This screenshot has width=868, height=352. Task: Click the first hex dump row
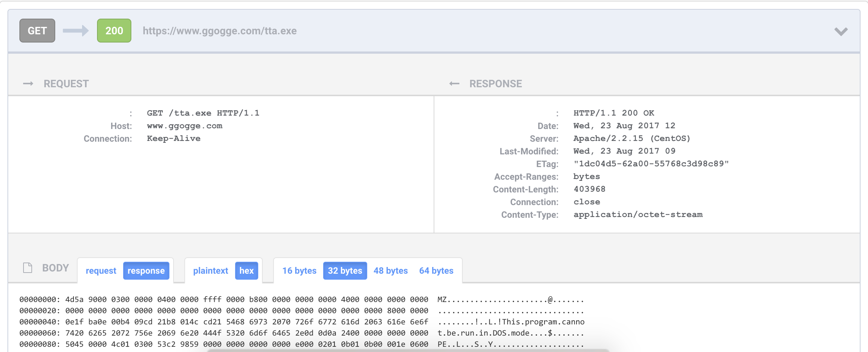(261, 299)
